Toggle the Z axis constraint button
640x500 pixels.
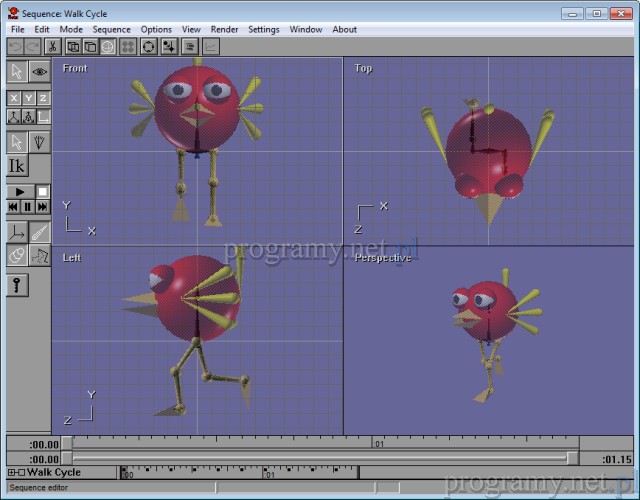43,98
